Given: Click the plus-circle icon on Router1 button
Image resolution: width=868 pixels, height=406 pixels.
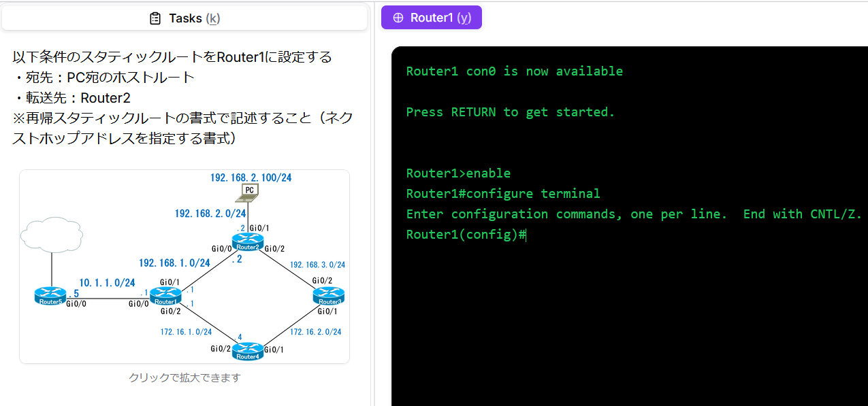Looking at the screenshot, I should 398,18.
